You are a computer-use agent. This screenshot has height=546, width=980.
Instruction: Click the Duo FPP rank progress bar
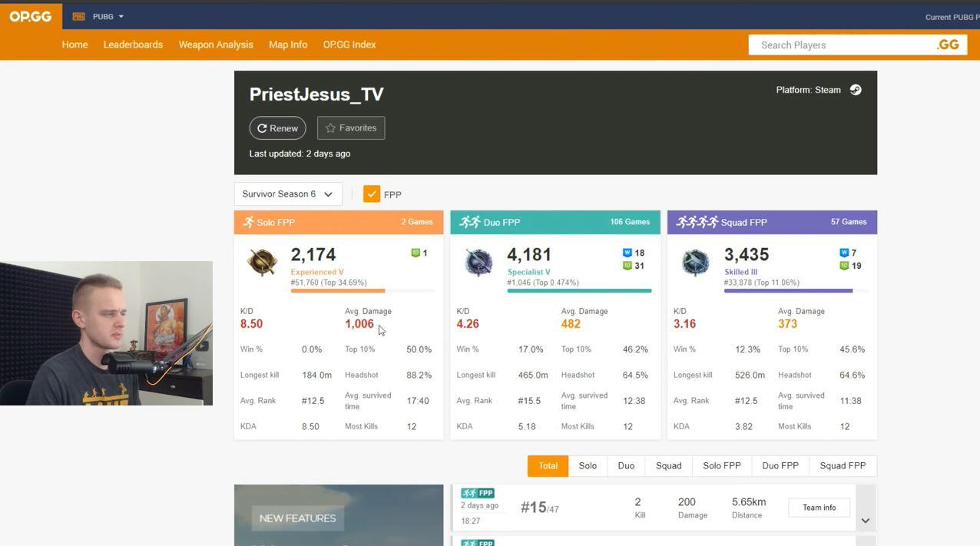(x=579, y=291)
